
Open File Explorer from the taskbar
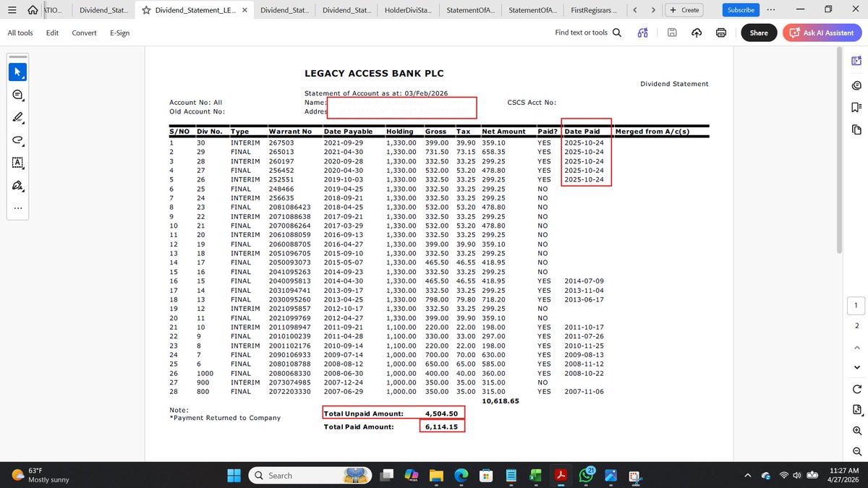pyautogui.click(x=436, y=475)
